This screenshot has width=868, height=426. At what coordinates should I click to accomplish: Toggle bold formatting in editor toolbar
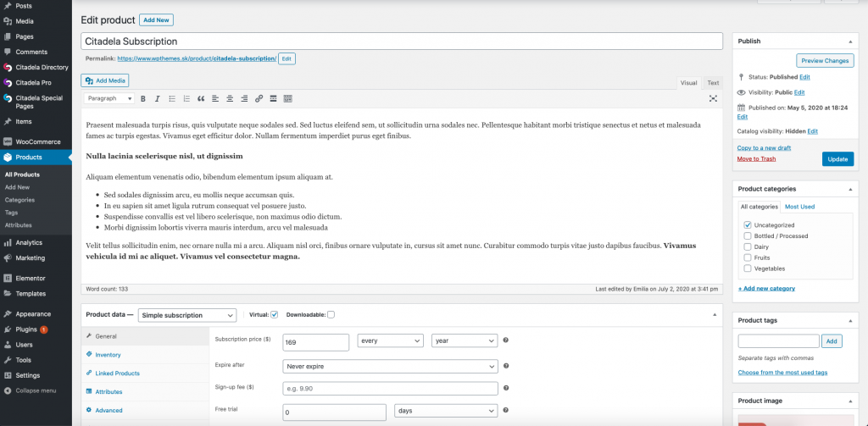pyautogui.click(x=142, y=98)
